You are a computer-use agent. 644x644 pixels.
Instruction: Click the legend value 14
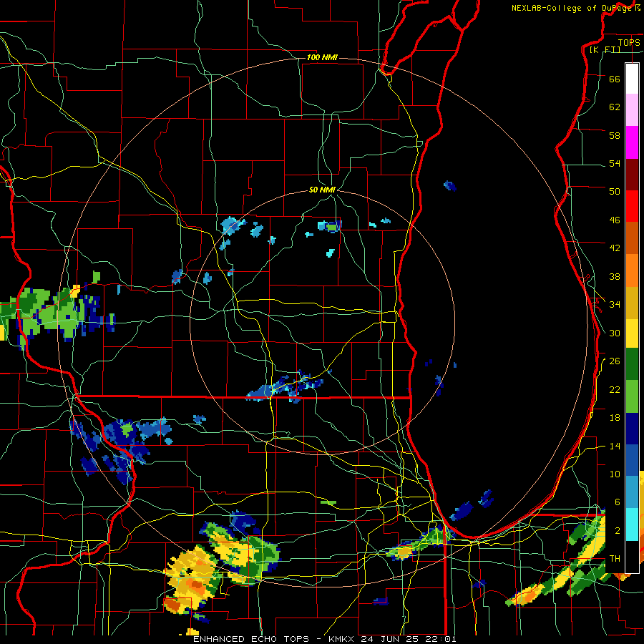pyautogui.click(x=615, y=446)
